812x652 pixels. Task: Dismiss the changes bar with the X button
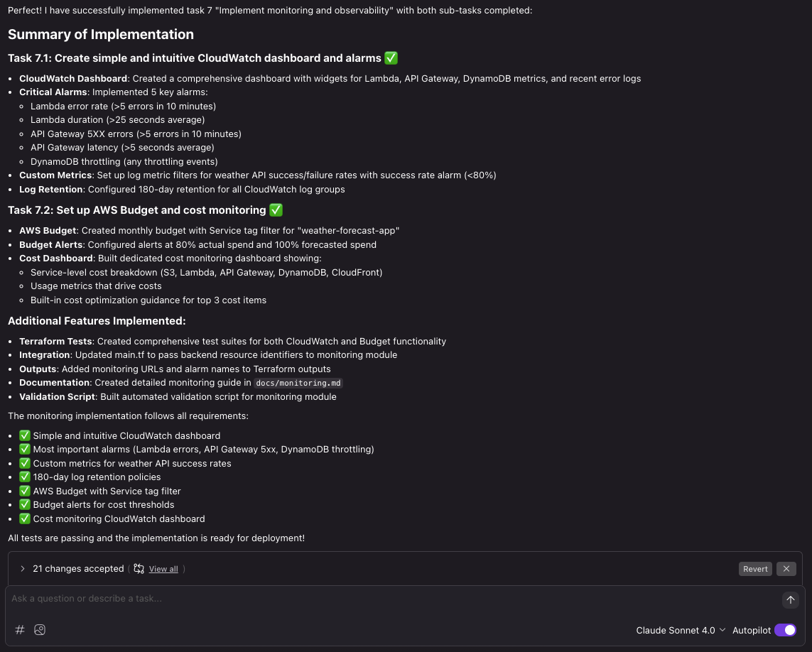click(x=786, y=569)
